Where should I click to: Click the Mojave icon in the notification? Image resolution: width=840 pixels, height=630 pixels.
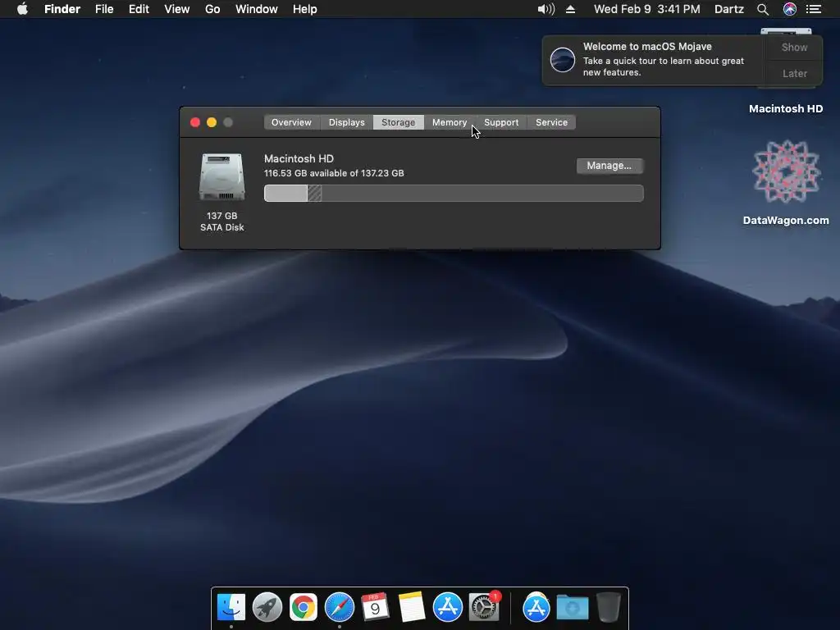coord(563,59)
